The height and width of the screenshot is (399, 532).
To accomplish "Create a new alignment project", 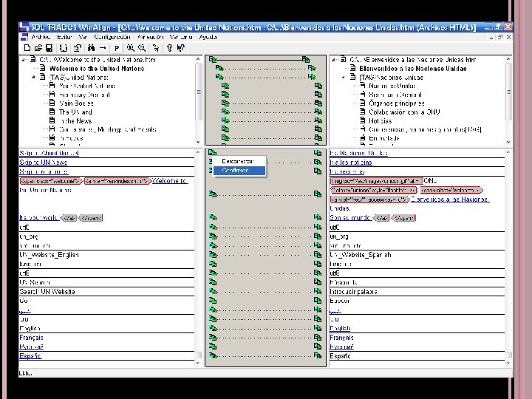I will click(27, 48).
